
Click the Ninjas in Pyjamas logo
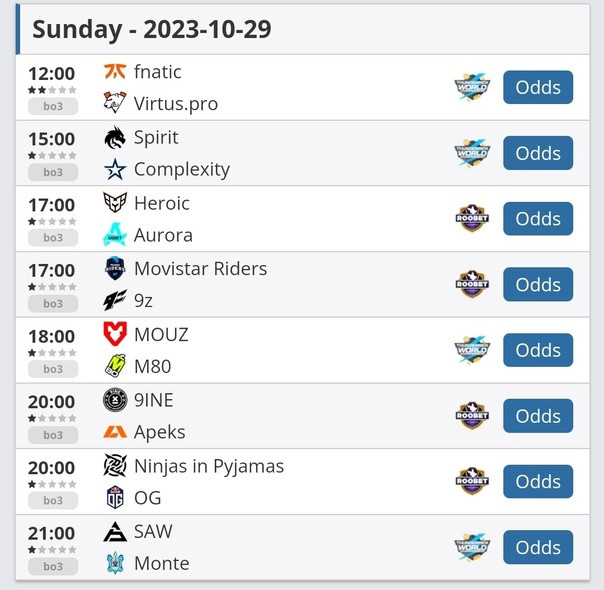point(115,466)
